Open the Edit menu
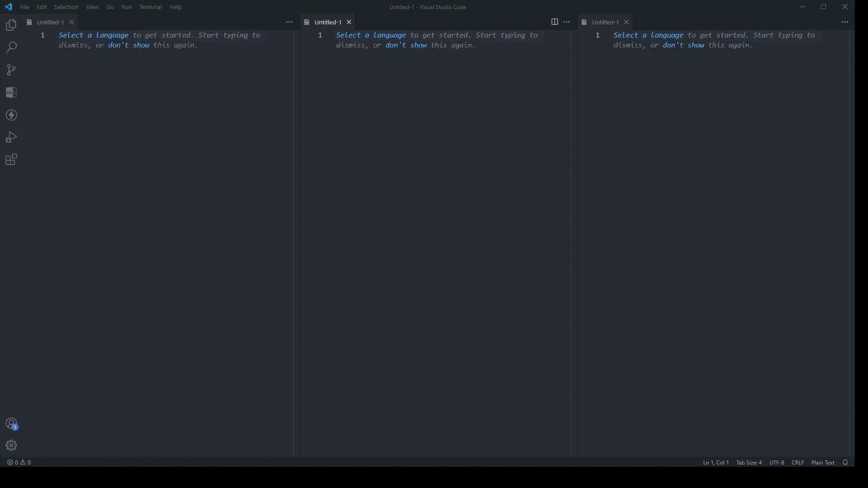 (x=42, y=7)
